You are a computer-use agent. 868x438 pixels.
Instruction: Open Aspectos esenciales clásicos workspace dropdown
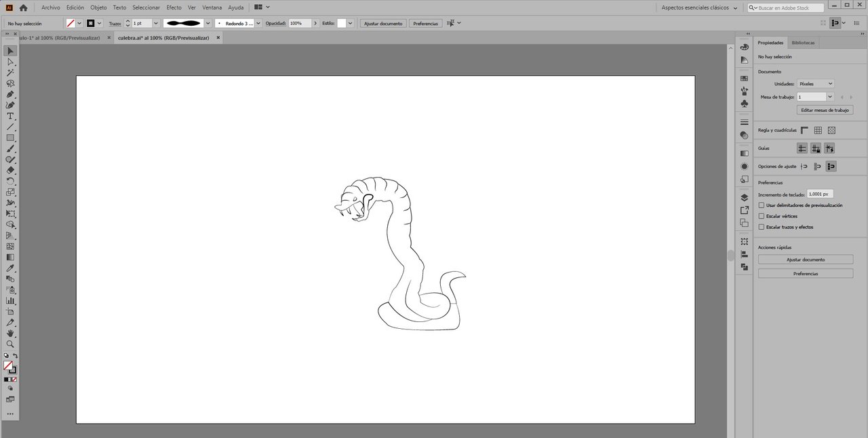[x=699, y=7]
